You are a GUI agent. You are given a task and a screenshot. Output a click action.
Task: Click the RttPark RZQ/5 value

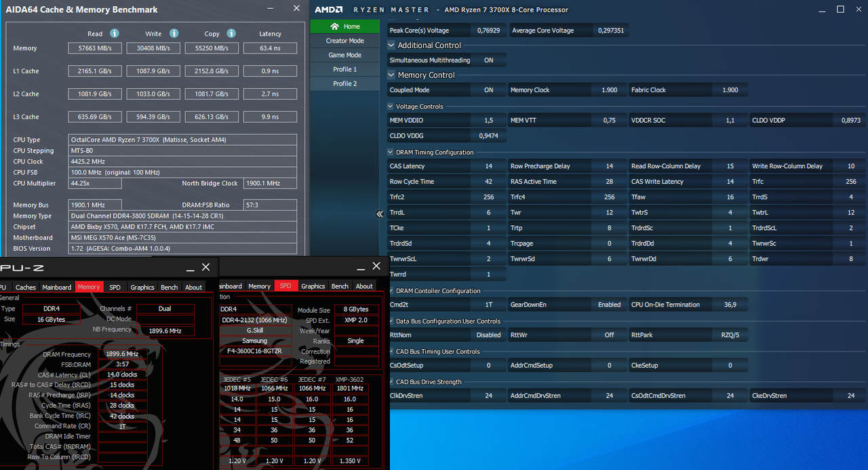pos(730,335)
